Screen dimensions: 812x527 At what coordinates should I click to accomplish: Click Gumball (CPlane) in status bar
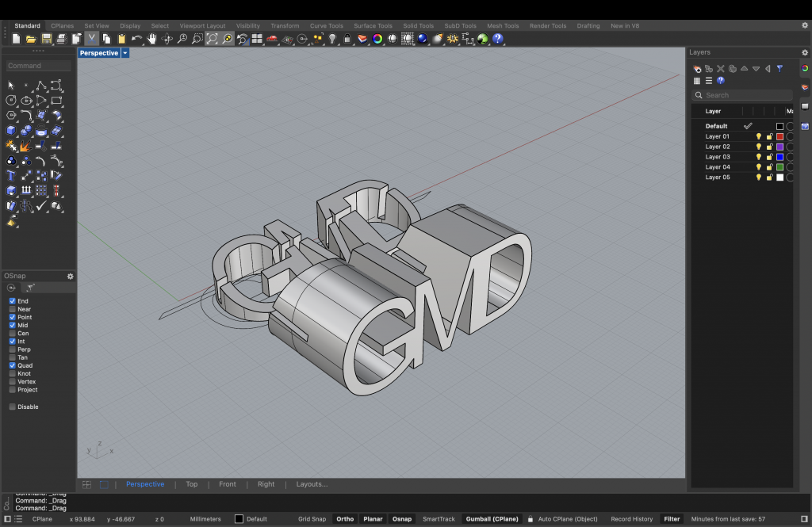click(492, 519)
